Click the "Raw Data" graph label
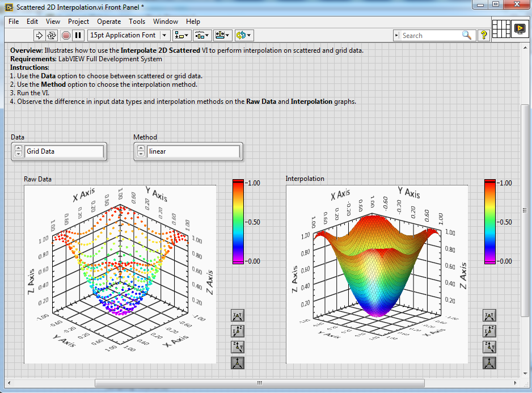The image size is (532, 393). [37, 179]
